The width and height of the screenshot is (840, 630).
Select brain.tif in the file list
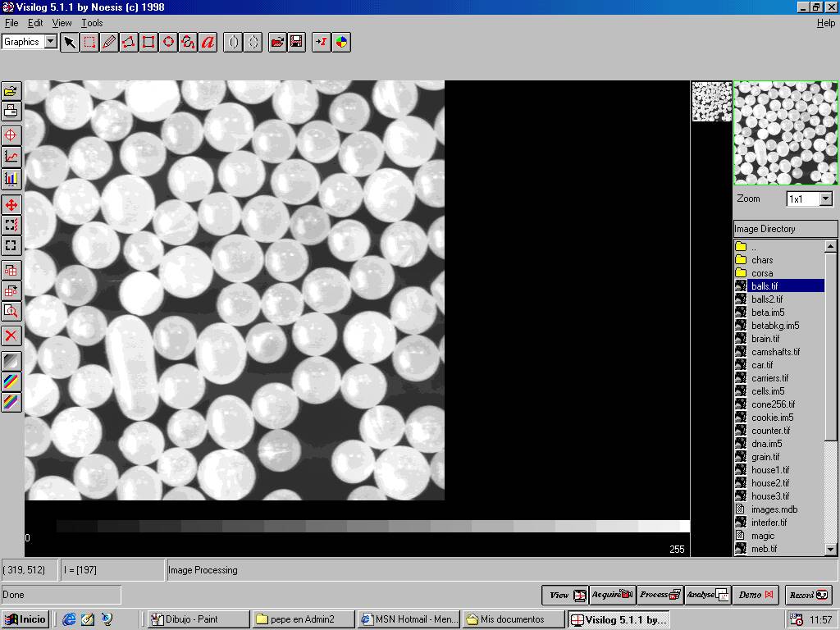(x=765, y=339)
